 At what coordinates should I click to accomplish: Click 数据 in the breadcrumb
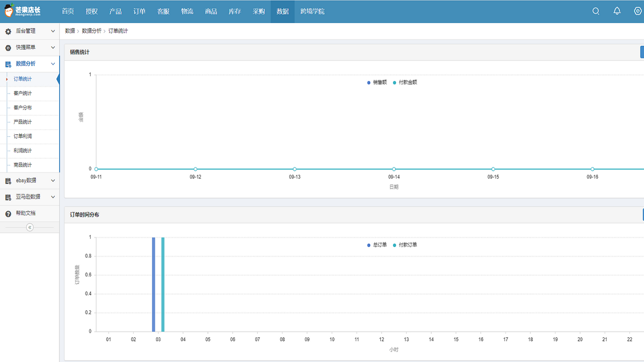pyautogui.click(x=70, y=31)
